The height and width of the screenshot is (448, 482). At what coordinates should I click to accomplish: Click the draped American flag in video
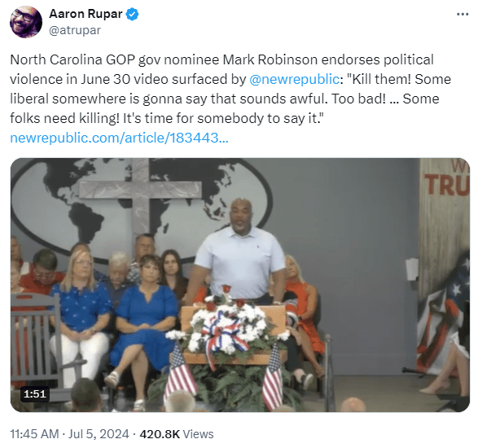click(441, 317)
